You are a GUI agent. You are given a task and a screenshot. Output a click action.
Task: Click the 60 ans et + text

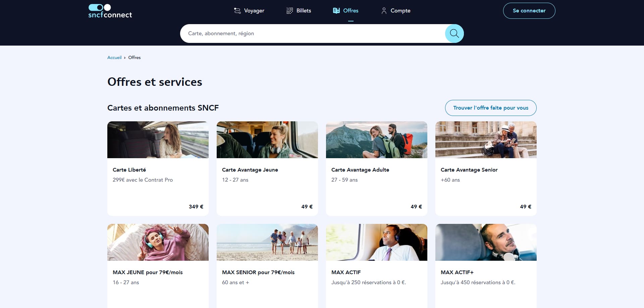click(235, 283)
